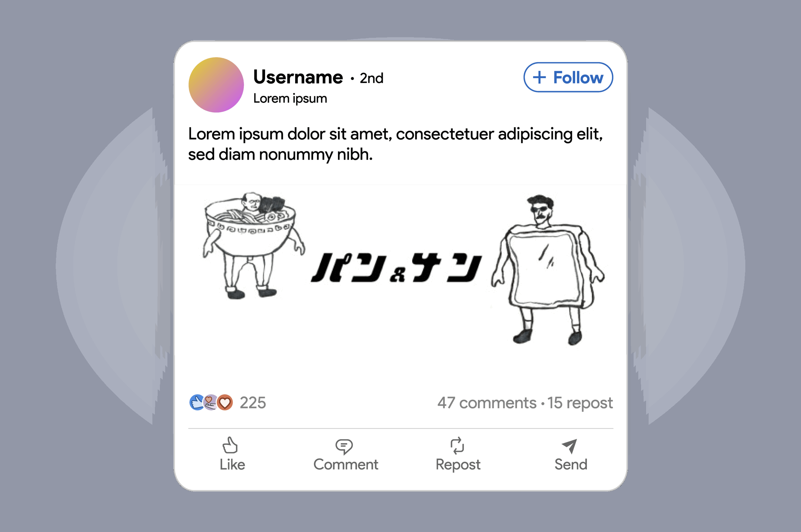The height and width of the screenshot is (532, 801).
Task: Click the purple support reaction icon
Action: coord(211,403)
